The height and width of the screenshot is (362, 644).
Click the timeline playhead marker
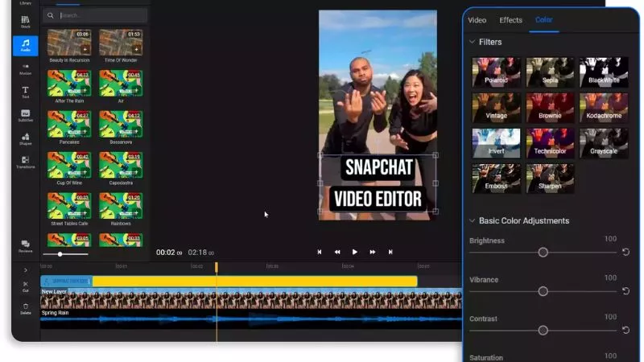pyautogui.click(x=217, y=268)
